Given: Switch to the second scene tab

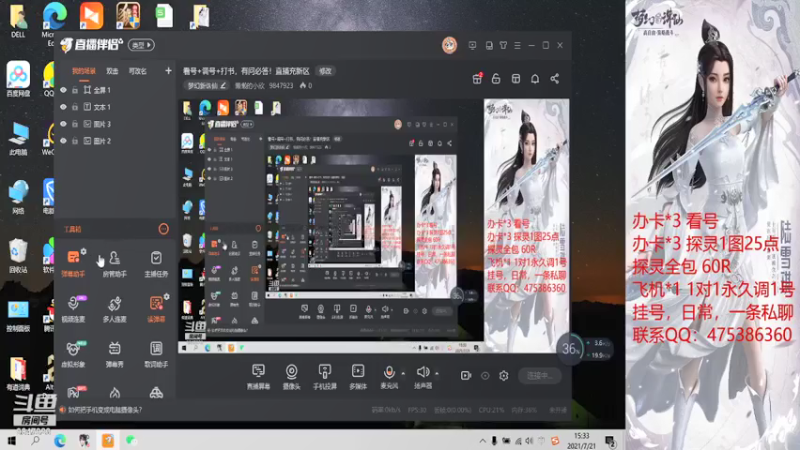Looking at the screenshot, I should (112, 71).
